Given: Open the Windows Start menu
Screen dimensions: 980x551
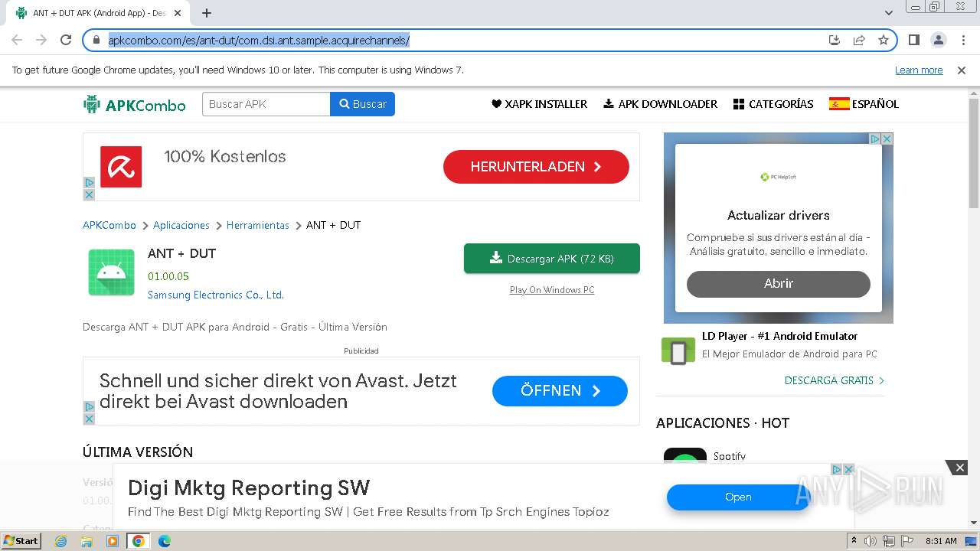Looking at the screenshot, I should pyautogui.click(x=21, y=540).
